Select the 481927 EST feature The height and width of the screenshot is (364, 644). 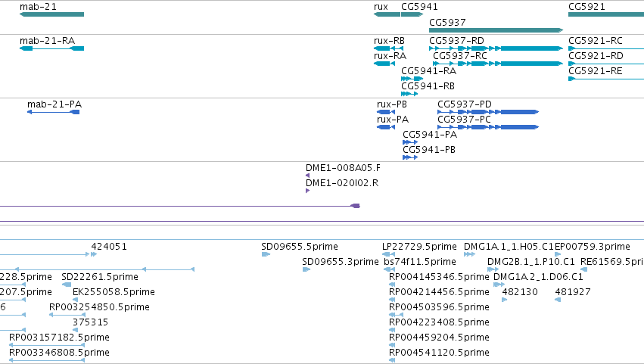click(558, 300)
